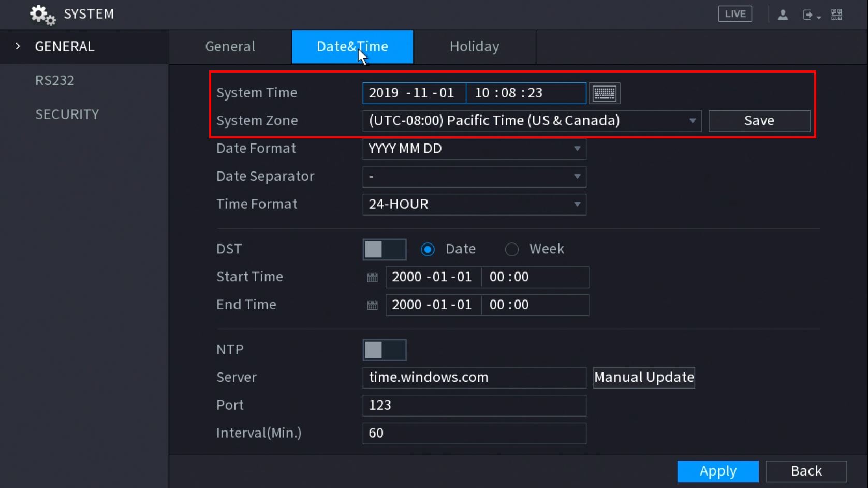Open the user account icon

pos(783,15)
